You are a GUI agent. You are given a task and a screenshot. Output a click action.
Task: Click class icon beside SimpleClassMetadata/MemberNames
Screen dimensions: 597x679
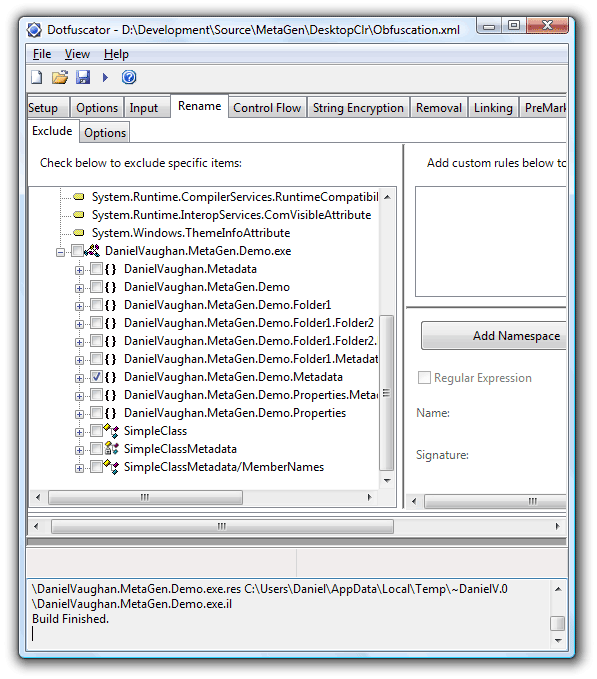click(111, 467)
